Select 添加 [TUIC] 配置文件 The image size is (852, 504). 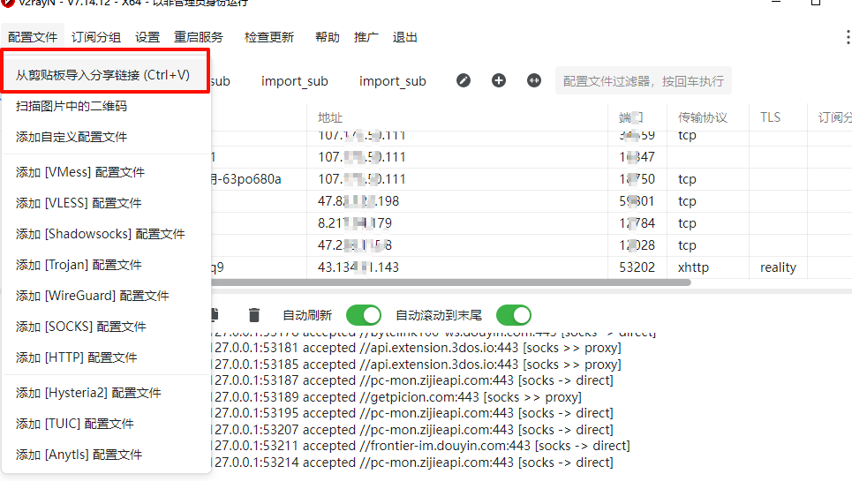click(x=106, y=424)
